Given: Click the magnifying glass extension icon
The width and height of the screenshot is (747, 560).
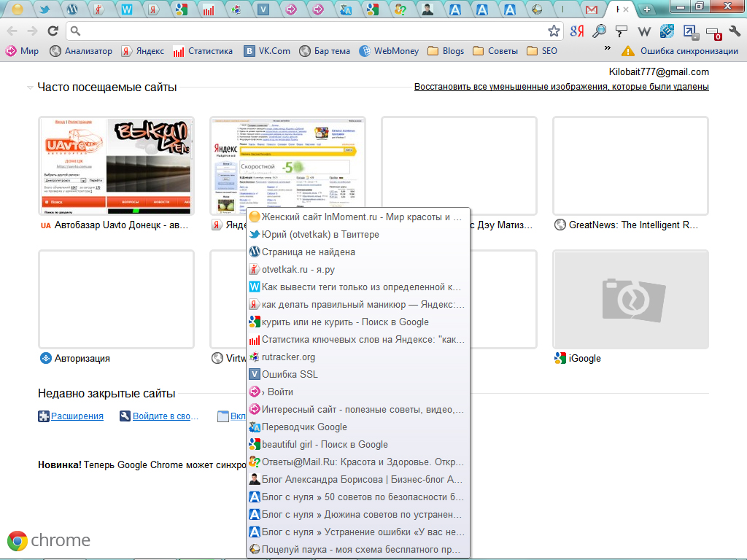Looking at the screenshot, I should pyautogui.click(x=599, y=31).
